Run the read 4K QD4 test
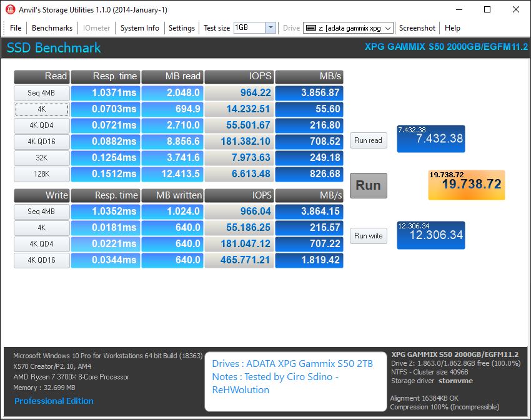The width and height of the screenshot is (531, 420). pos(42,125)
